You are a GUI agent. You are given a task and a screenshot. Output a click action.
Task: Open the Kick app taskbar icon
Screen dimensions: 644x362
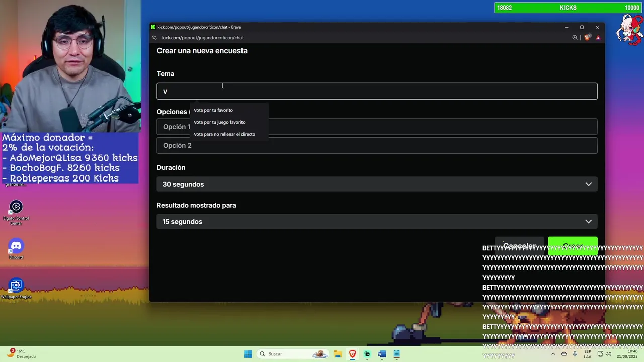click(x=367, y=354)
